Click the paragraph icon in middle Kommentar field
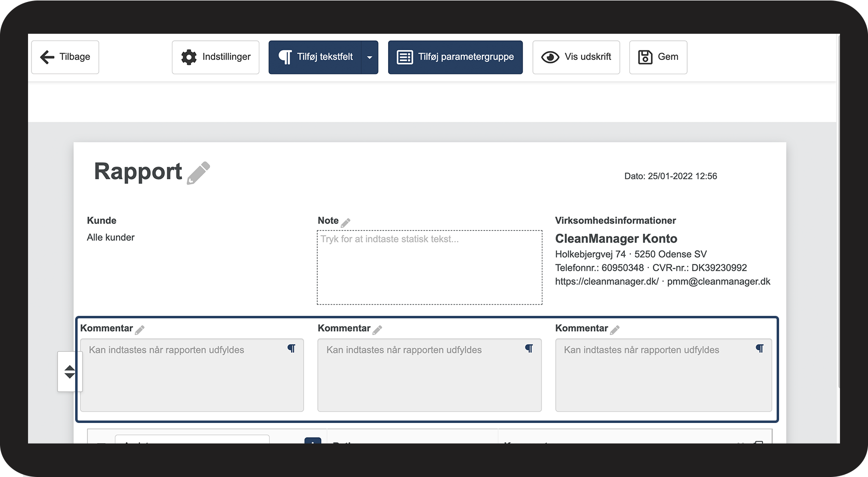Screen dimensions: 868x477 click(x=529, y=348)
